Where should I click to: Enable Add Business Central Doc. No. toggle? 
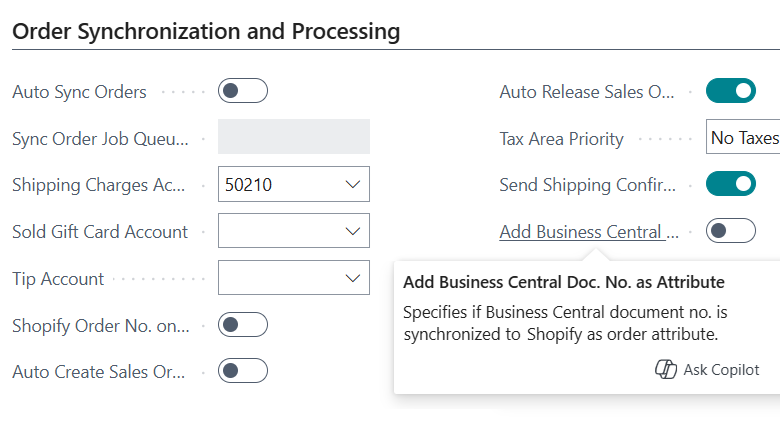click(731, 232)
